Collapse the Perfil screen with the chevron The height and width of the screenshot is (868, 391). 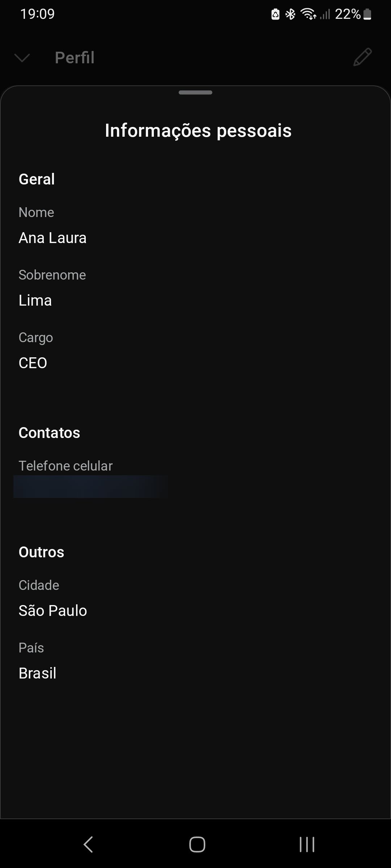pos(22,58)
